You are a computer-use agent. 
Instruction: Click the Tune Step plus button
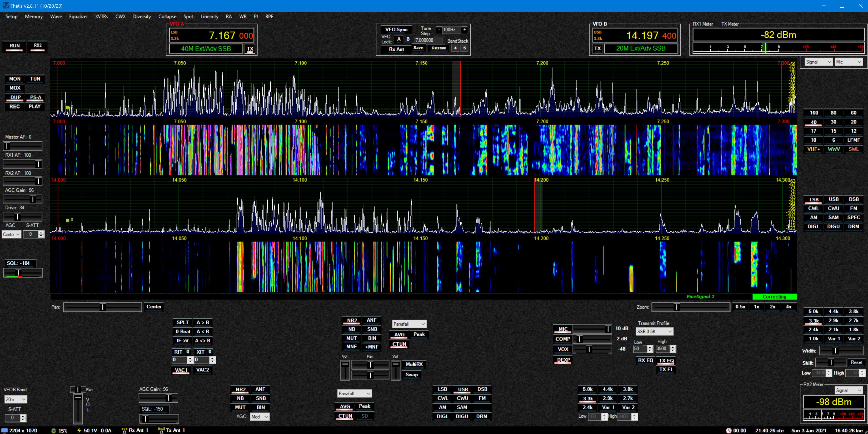point(464,30)
